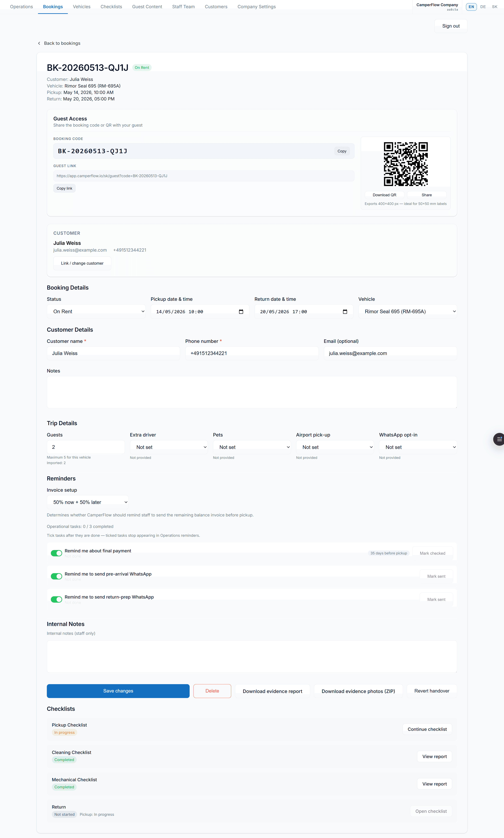Click the Copy link button

pos(65,188)
